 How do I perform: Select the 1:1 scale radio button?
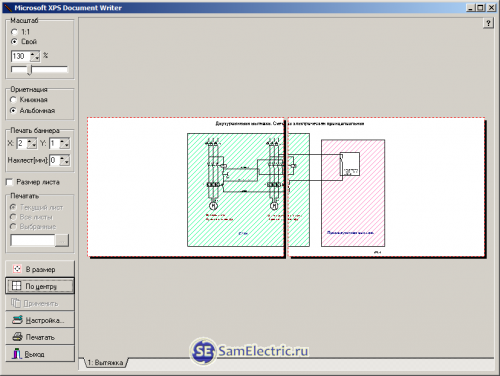click(14, 32)
